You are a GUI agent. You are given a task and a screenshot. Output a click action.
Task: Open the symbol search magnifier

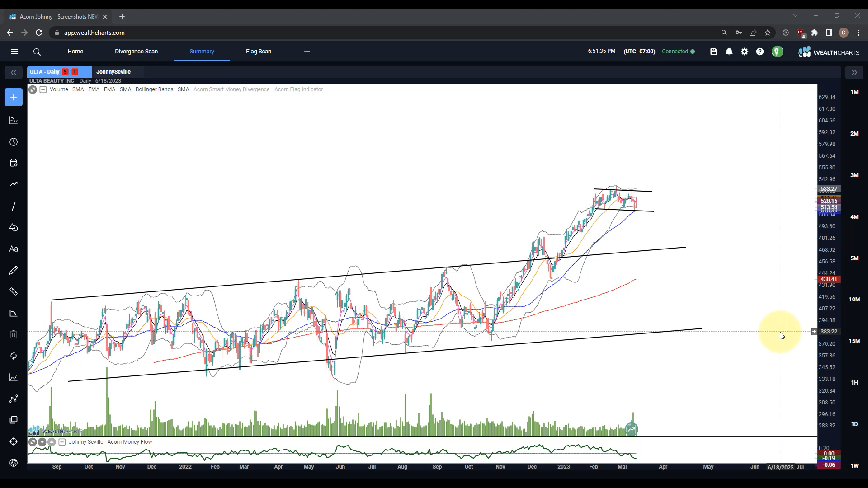[37, 52]
